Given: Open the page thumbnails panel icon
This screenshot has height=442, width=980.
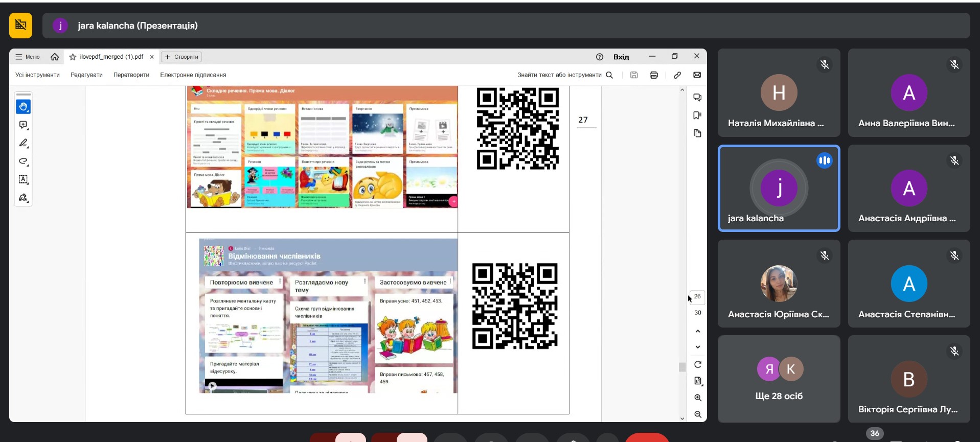Looking at the screenshot, I should (x=697, y=133).
